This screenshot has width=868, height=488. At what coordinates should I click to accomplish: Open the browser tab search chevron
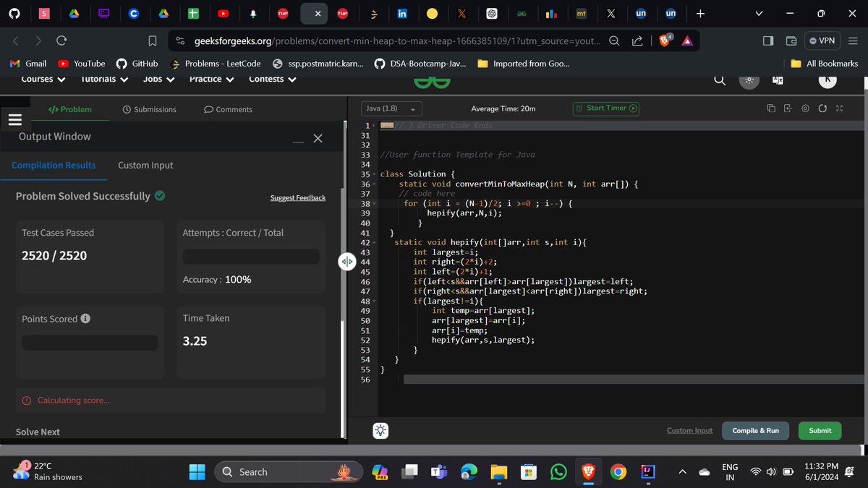(x=759, y=14)
